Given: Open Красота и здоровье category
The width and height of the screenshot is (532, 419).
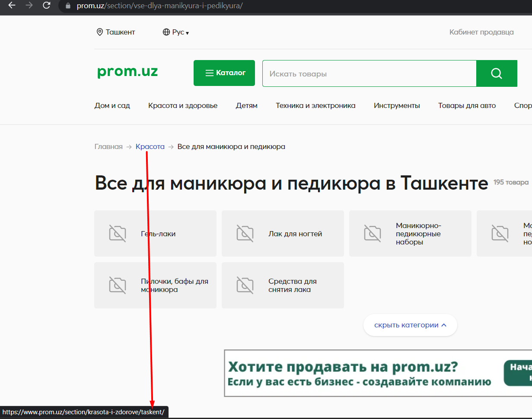Looking at the screenshot, I should coord(183,105).
